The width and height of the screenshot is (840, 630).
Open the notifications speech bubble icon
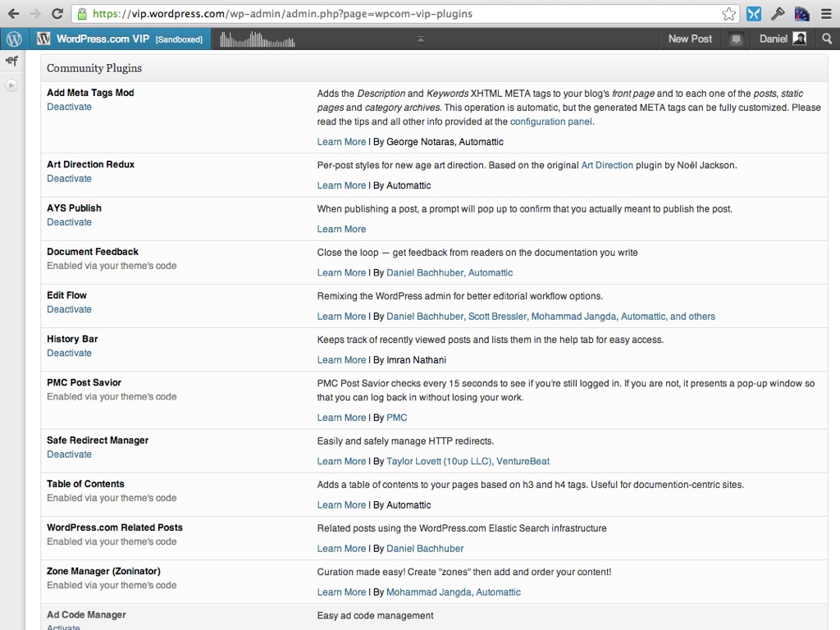pos(736,39)
